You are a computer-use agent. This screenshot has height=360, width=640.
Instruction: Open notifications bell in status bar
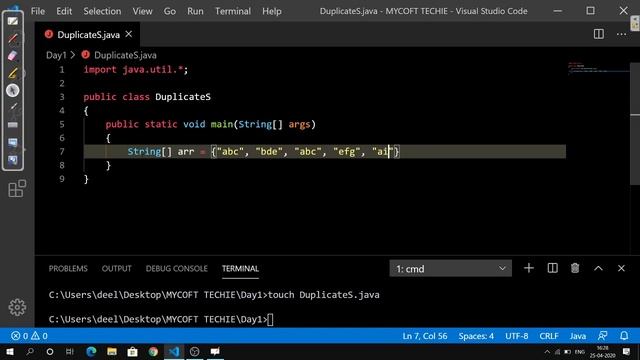[624, 336]
